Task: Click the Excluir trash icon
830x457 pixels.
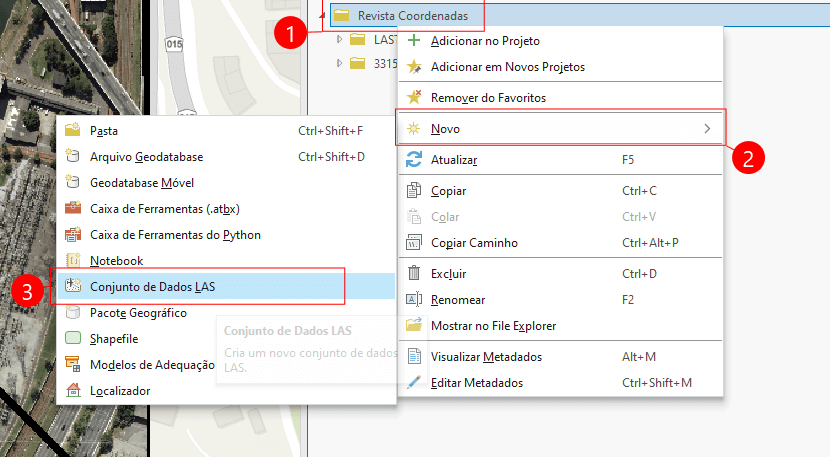Action: (415, 274)
